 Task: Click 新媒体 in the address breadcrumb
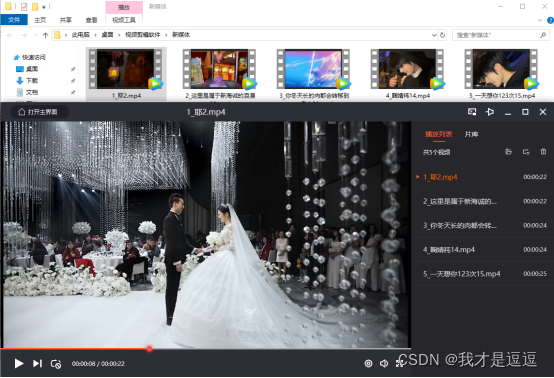click(181, 35)
